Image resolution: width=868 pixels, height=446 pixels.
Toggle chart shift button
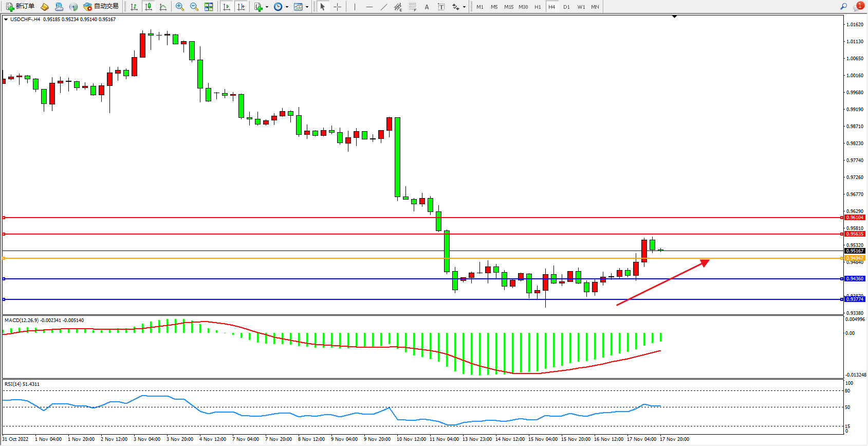tap(241, 7)
